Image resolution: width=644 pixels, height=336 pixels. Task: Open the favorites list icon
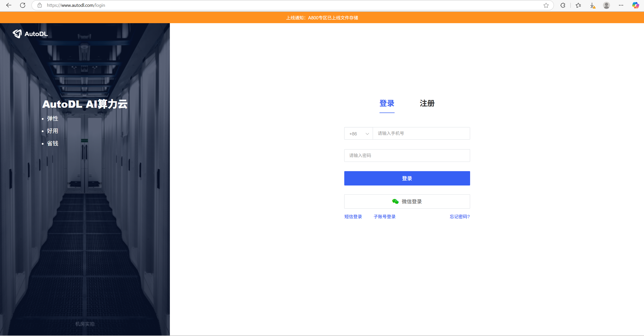coord(578,5)
